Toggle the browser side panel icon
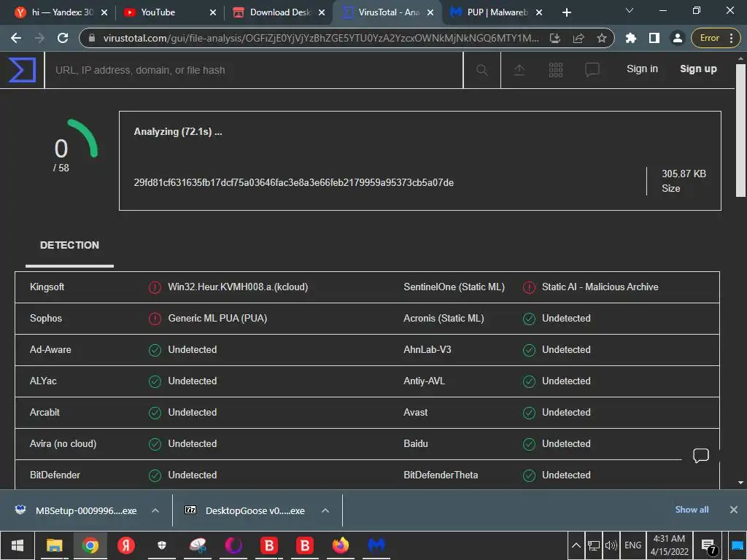747x560 pixels. coord(654,38)
